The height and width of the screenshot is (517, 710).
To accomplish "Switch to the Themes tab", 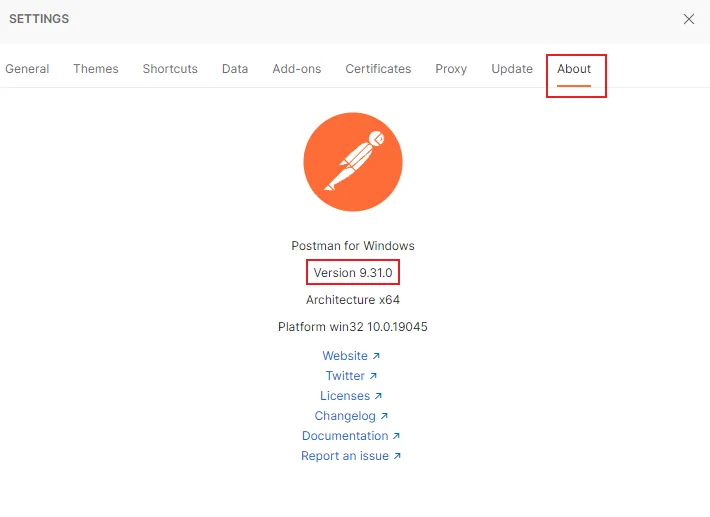I will pos(96,69).
